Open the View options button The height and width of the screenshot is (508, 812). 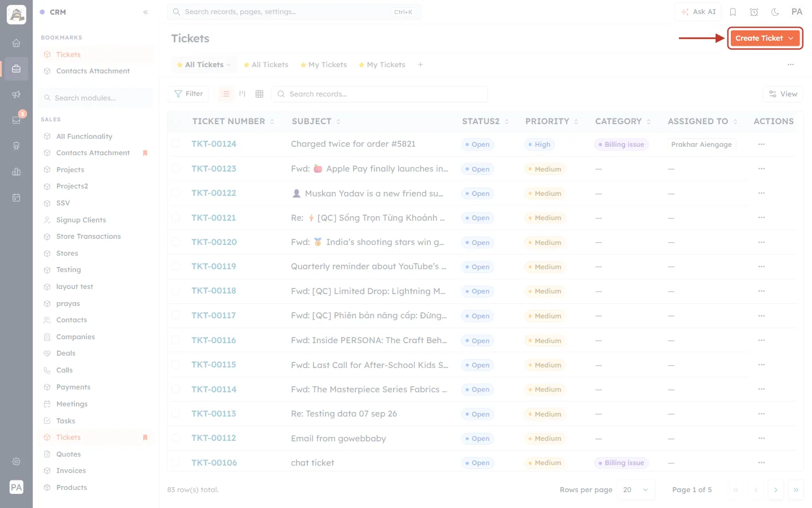(783, 94)
